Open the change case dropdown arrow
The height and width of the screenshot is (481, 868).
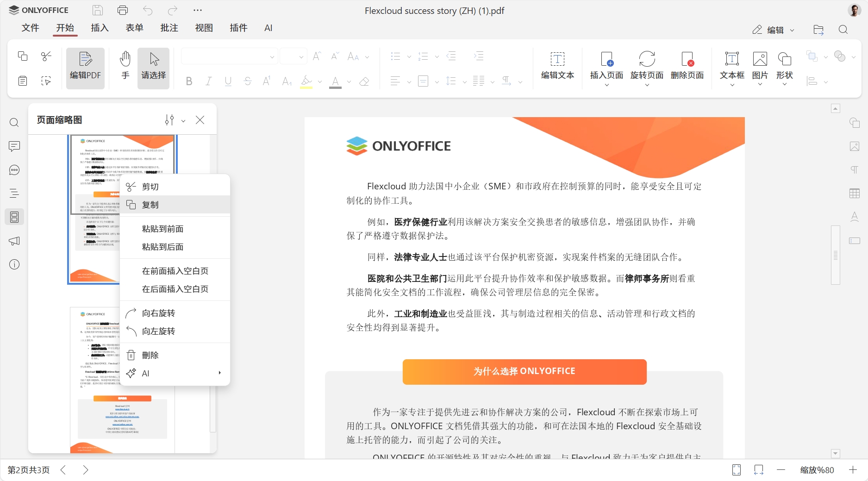tap(367, 57)
